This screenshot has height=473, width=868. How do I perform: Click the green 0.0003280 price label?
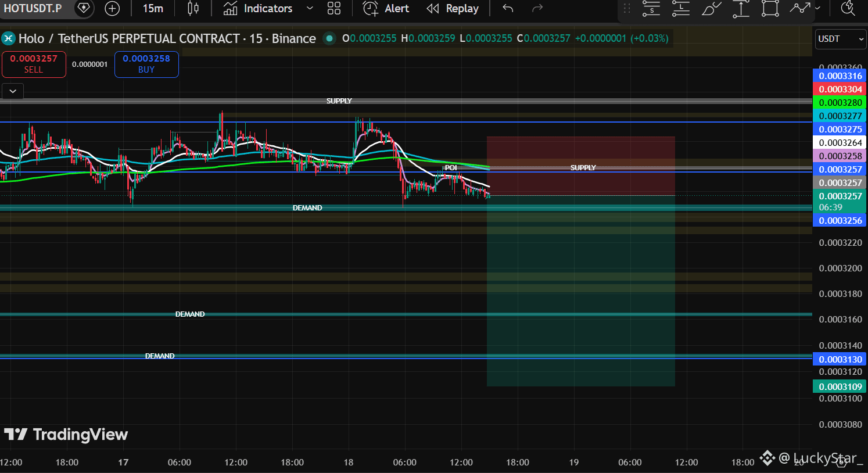(840, 103)
